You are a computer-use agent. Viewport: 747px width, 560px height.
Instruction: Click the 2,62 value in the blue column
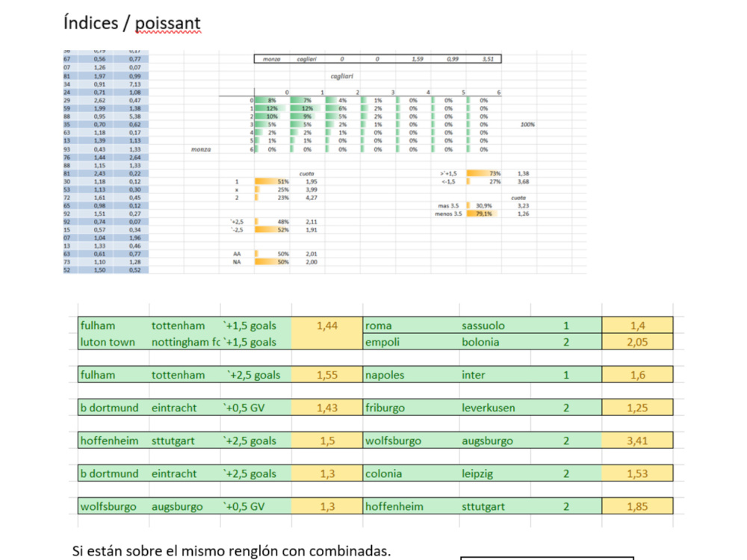(99, 101)
